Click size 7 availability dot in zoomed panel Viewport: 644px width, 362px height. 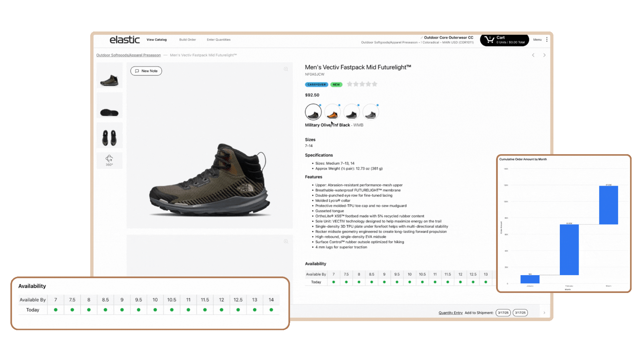(56, 310)
